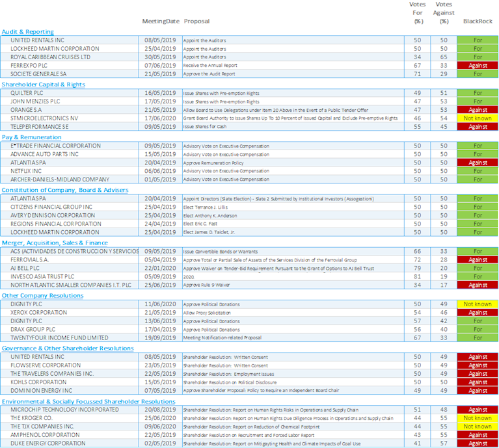Click the AMPHENOL CORPORATION company cell
Viewport: 499px width, 448px height.
pos(70,435)
